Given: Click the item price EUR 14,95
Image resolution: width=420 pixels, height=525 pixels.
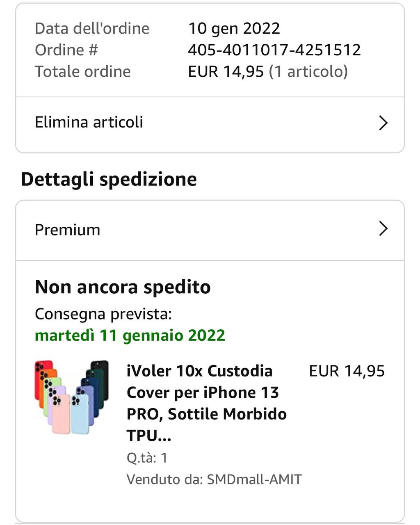Looking at the screenshot, I should (347, 371).
